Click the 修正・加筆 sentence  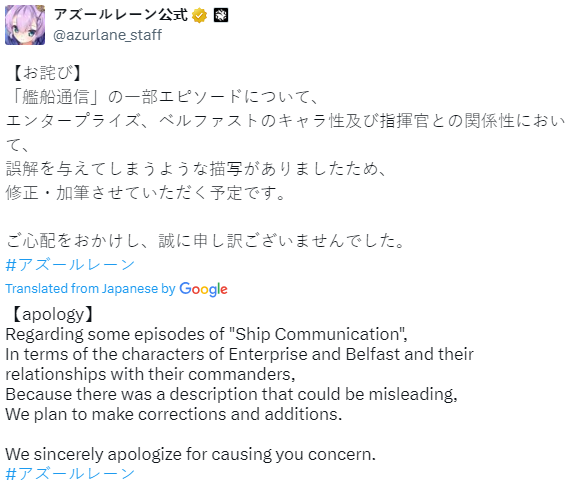146,193
